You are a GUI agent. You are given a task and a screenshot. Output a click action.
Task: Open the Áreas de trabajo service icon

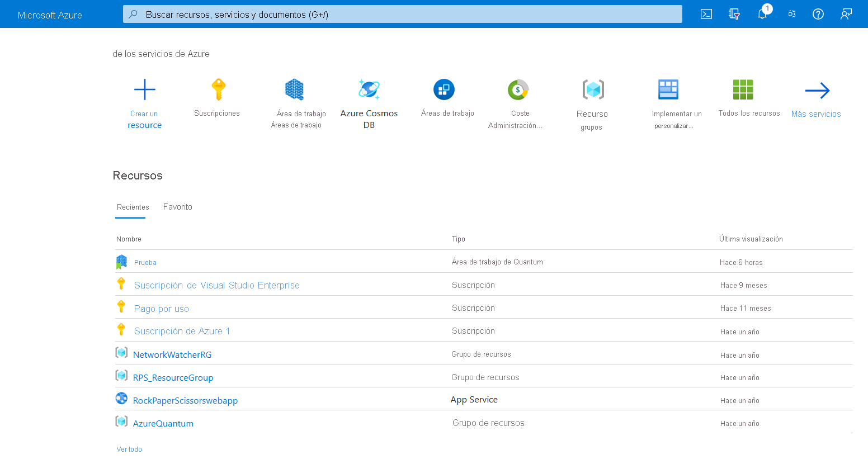click(444, 89)
